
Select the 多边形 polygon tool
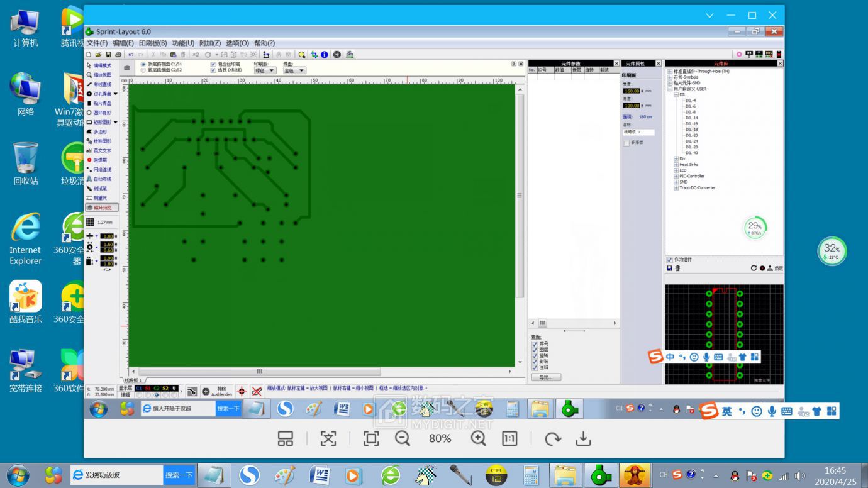pyautogui.click(x=100, y=132)
